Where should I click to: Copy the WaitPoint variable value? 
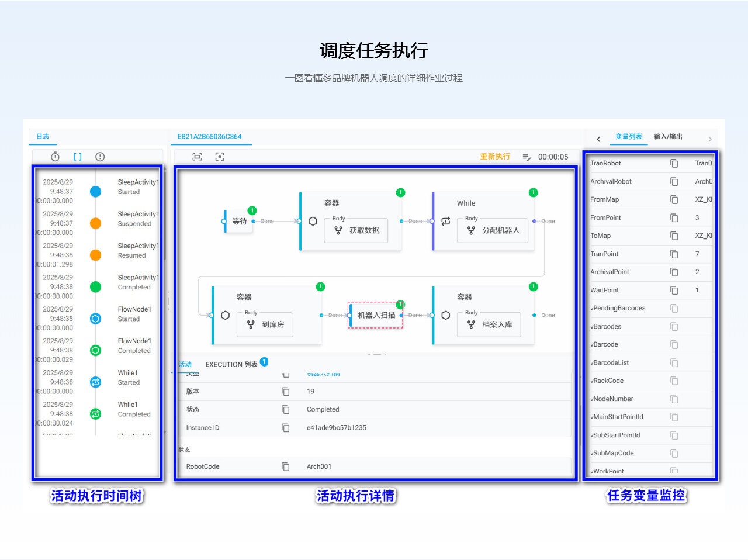coord(674,290)
